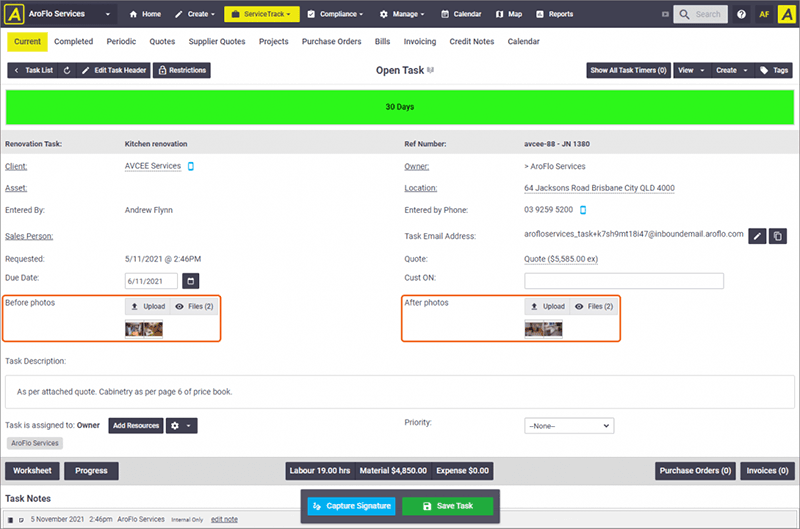Viewport: 800px width, 529px height.
Task: Open the ServiceTrack menu
Action: (262, 14)
